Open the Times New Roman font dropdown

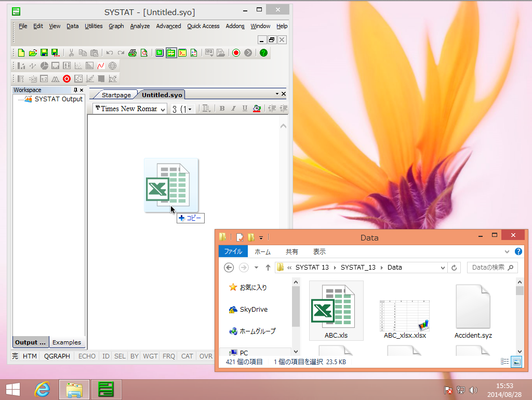pyautogui.click(x=163, y=109)
